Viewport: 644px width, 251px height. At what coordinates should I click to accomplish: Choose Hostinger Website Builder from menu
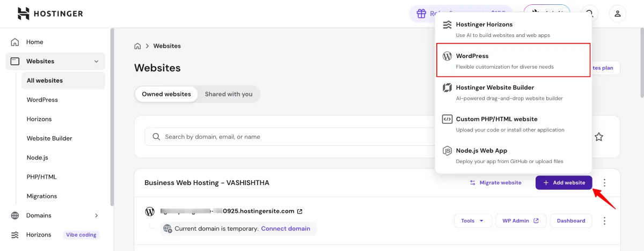(513, 92)
